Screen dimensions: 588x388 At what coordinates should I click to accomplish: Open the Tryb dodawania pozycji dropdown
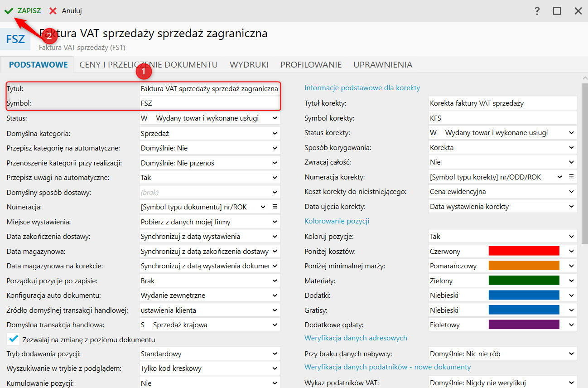pyautogui.click(x=275, y=354)
